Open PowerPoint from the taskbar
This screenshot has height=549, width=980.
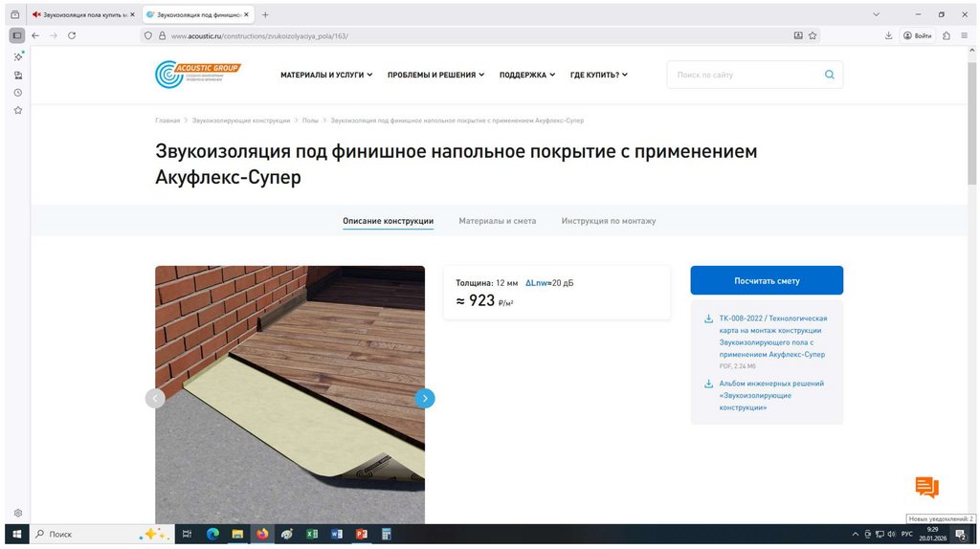tap(361, 534)
